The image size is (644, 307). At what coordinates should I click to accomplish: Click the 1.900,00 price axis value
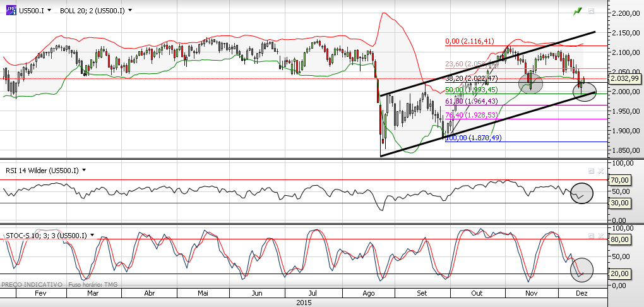click(627, 131)
